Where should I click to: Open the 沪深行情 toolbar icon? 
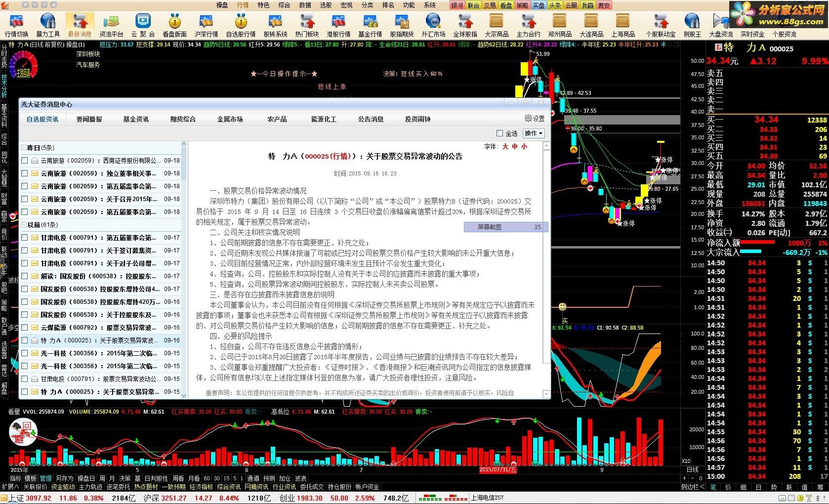(x=206, y=26)
